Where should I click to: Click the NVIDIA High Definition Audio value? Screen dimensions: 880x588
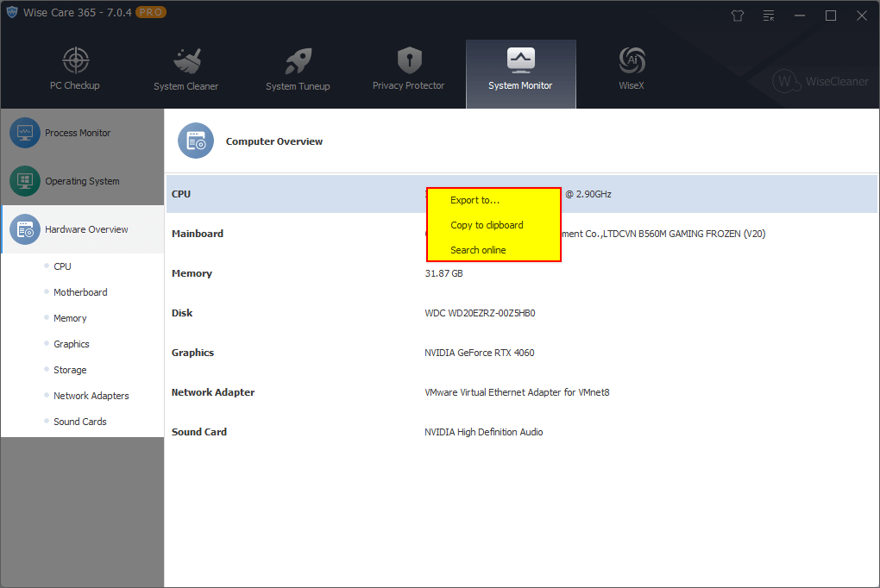tap(484, 432)
